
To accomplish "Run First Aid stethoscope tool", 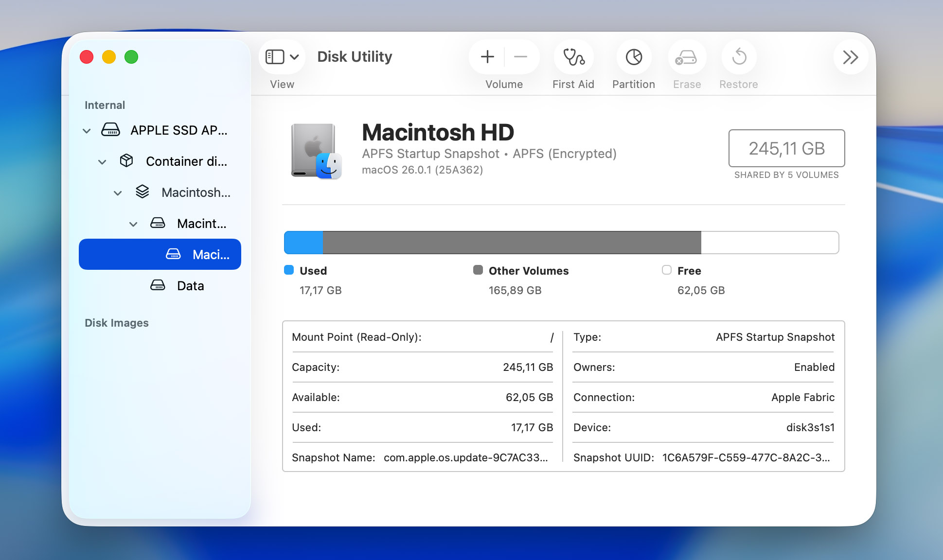I will (x=573, y=57).
